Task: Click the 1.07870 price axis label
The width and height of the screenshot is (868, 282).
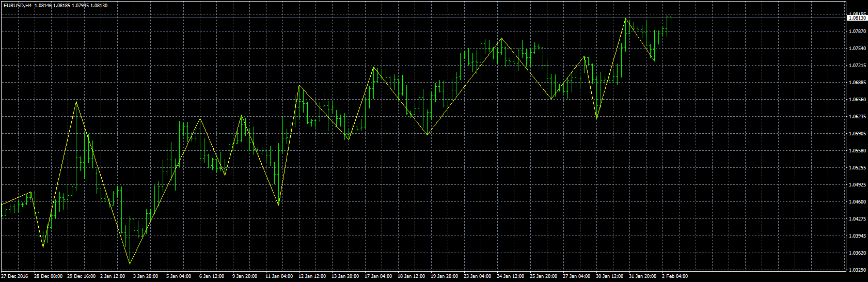Action: (x=858, y=32)
